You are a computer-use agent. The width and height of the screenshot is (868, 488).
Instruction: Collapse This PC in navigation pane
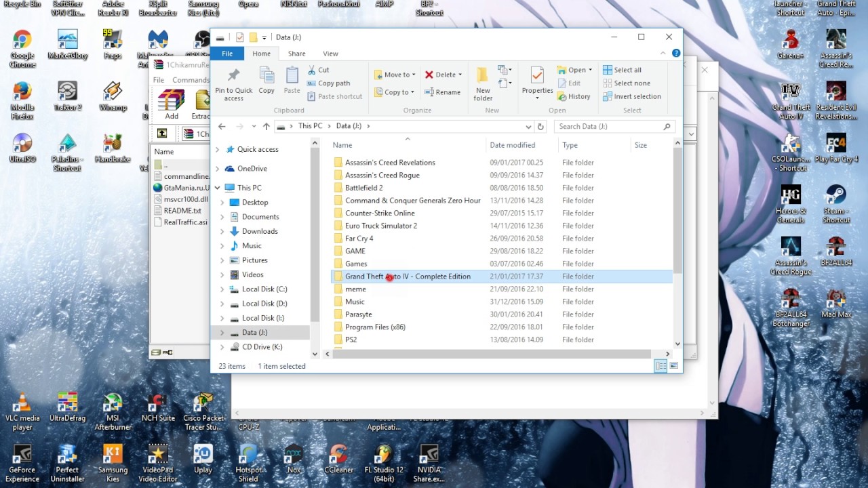[x=217, y=188]
